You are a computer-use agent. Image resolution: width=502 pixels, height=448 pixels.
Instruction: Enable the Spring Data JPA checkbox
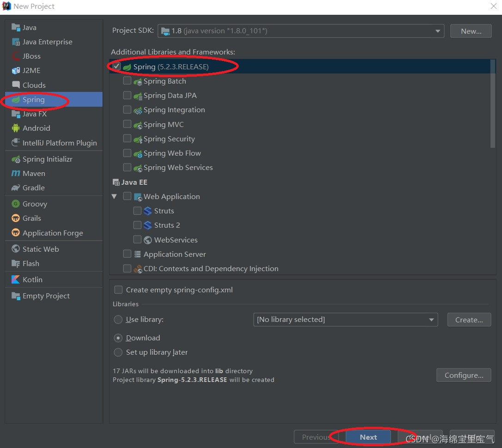(127, 96)
